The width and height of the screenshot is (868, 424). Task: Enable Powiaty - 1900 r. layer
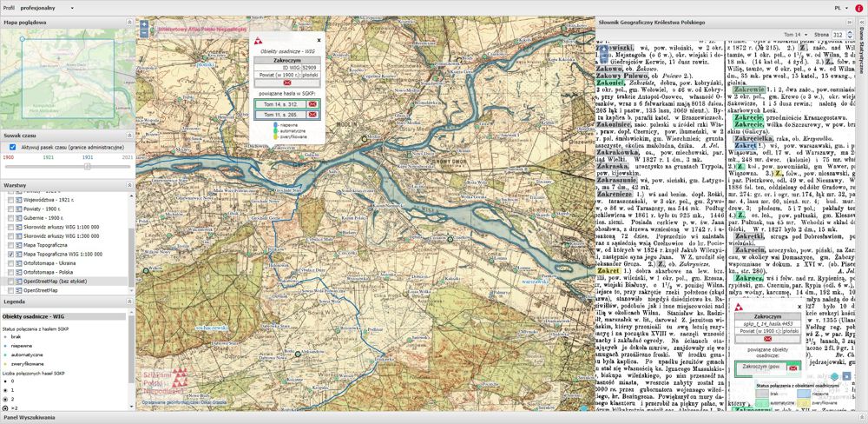pos(11,209)
